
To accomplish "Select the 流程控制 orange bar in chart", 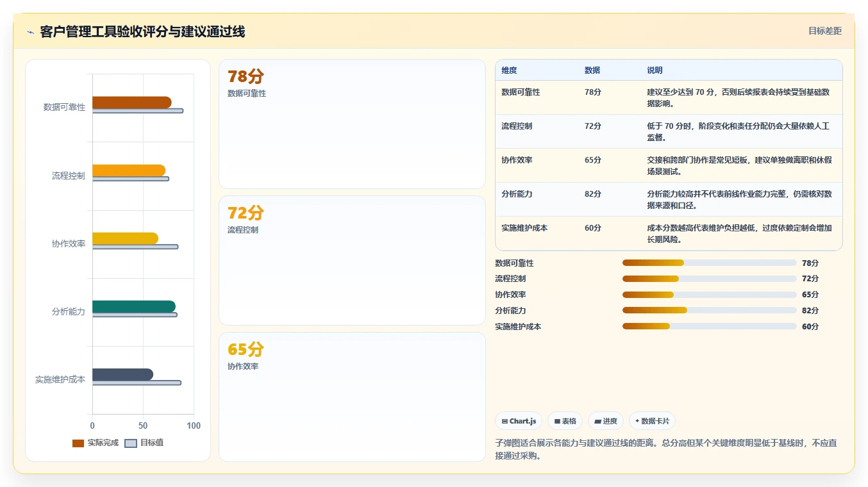I will 129,170.
